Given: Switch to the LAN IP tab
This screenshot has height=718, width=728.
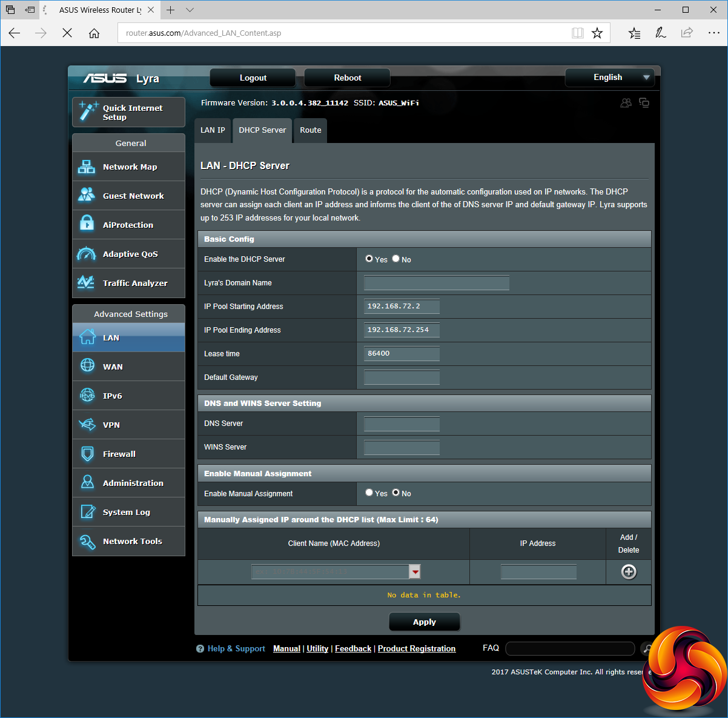Looking at the screenshot, I should (x=213, y=130).
